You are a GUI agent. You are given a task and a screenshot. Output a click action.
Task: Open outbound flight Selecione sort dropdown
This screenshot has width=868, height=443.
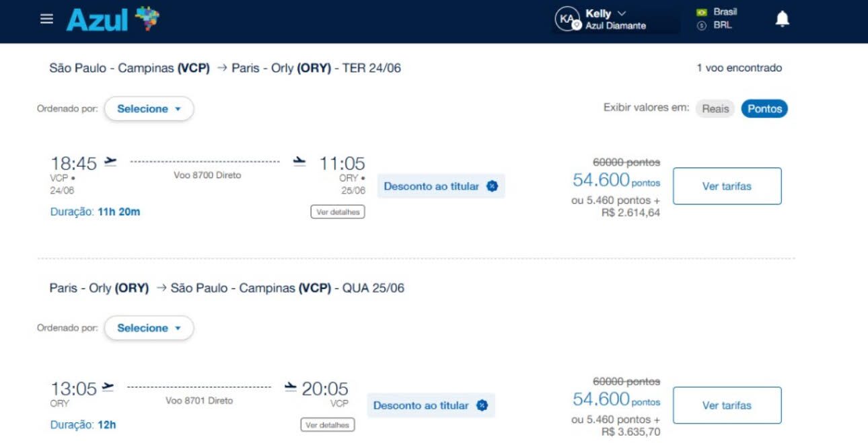tap(149, 109)
